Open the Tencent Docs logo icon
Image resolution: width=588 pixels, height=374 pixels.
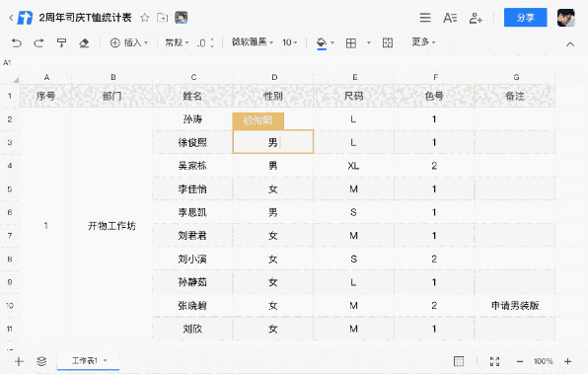(x=25, y=18)
